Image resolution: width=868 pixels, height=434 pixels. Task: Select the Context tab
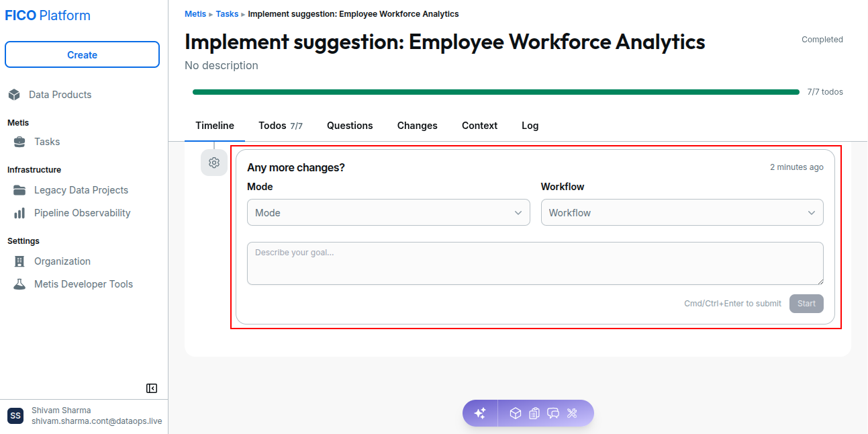click(x=479, y=126)
